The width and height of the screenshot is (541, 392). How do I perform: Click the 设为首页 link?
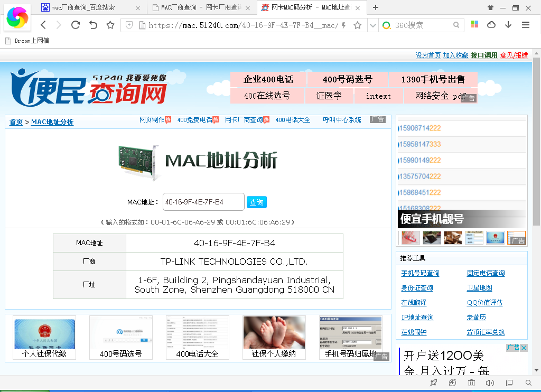428,55
